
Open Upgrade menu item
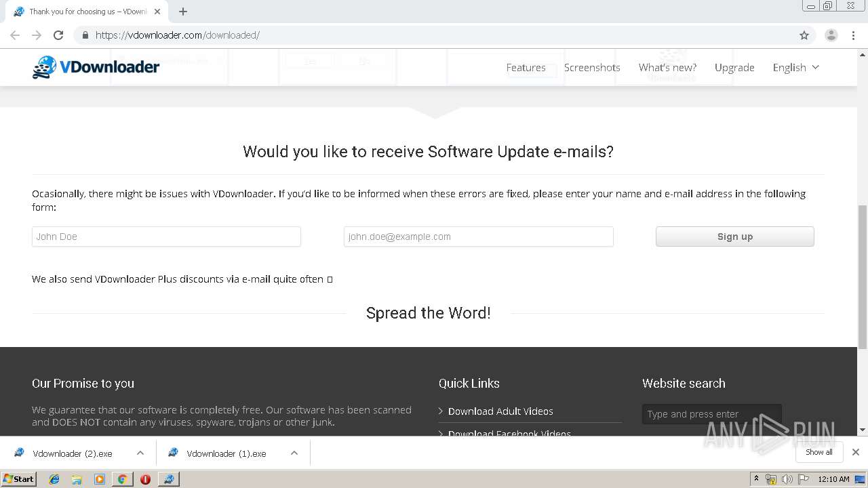[734, 67]
